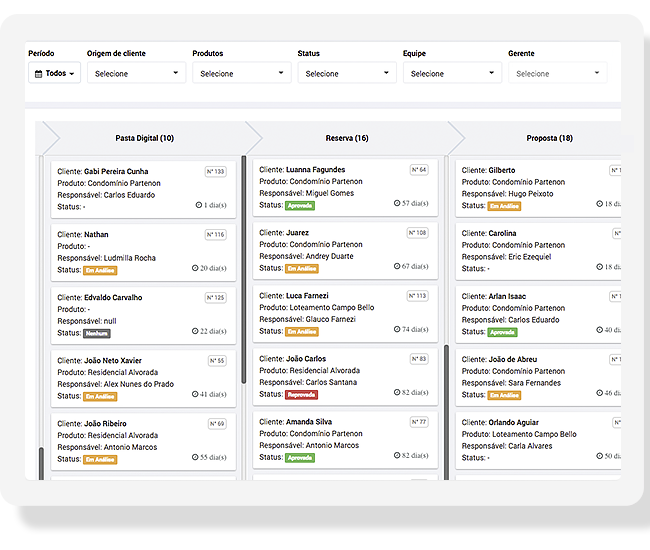Select the Reserva (16) stage header
This screenshot has height=550, width=650.
(x=347, y=138)
